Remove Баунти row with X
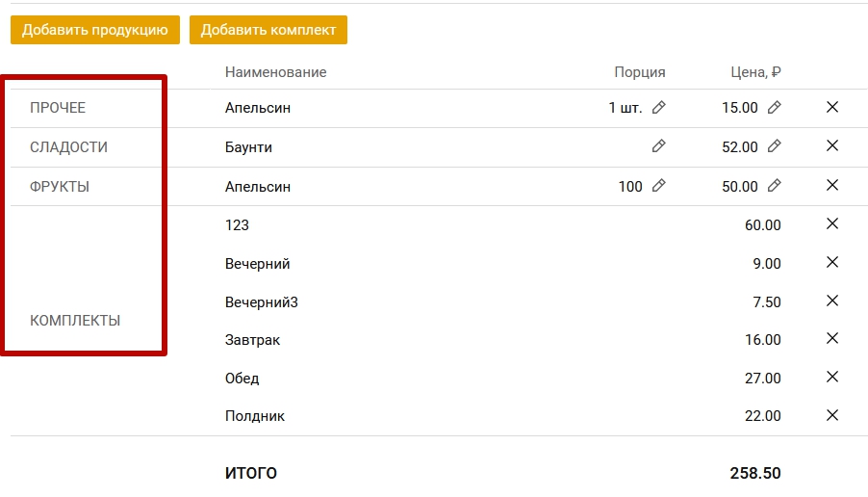 [x=832, y=145]
